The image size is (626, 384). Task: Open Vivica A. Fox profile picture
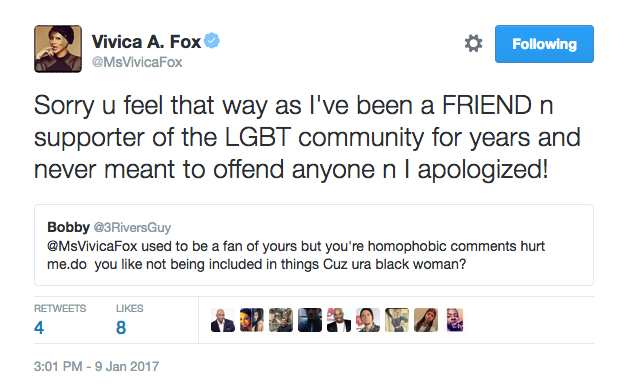pyautogui.click(x=58, y=49)
